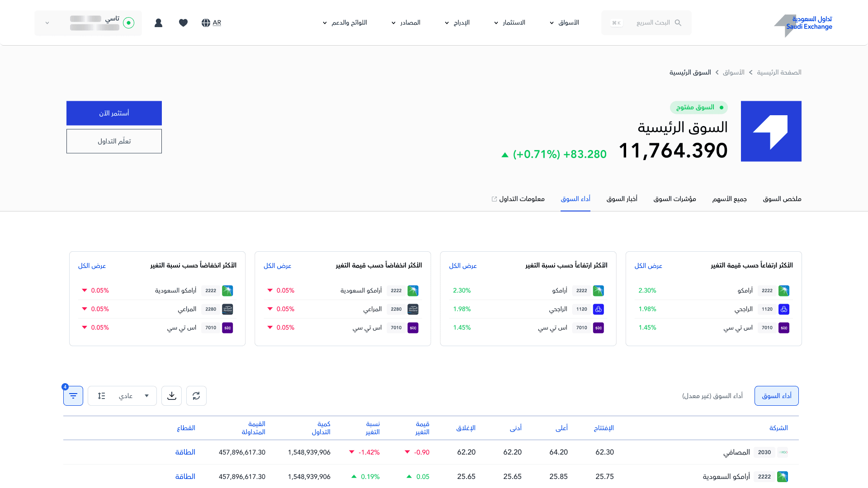Image resolution: width=868 pixels, height=488 pixels.
Task: Click the refresh table icon
Action: pos(196,396)
